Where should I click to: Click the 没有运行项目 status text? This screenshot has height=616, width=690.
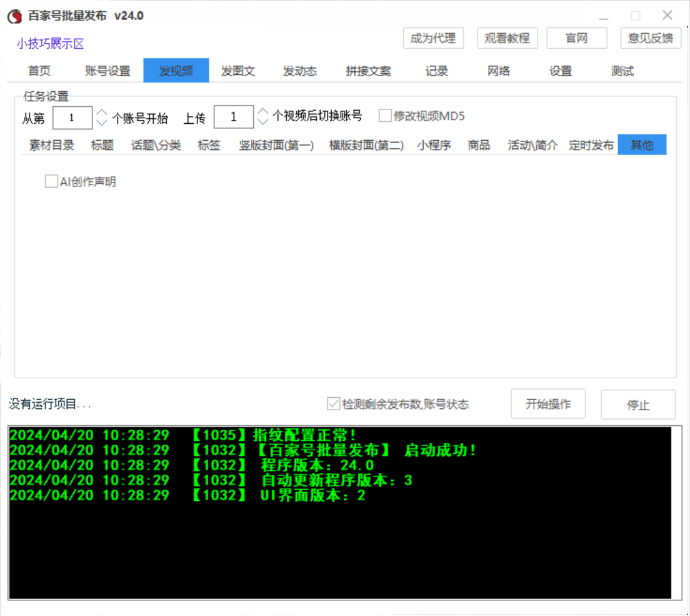click(50, 404)
